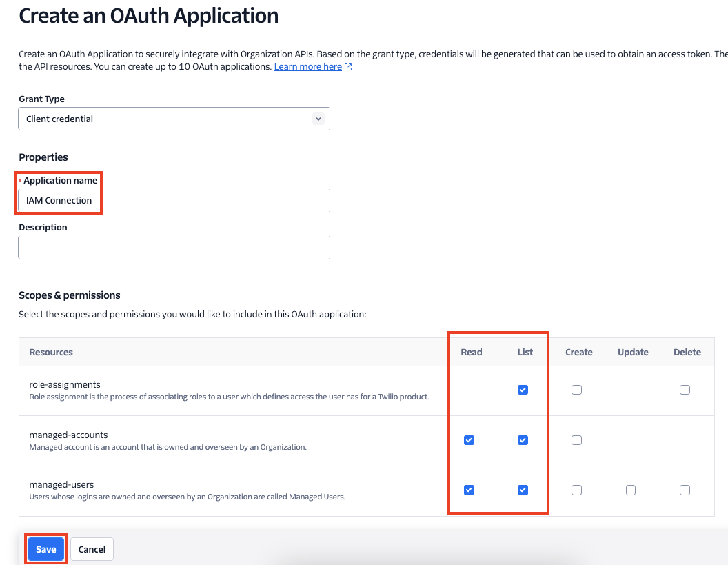The image size is (728, 565).
Task: Enable the Create permission for managed-accounts
Action: tap(576, 440)
